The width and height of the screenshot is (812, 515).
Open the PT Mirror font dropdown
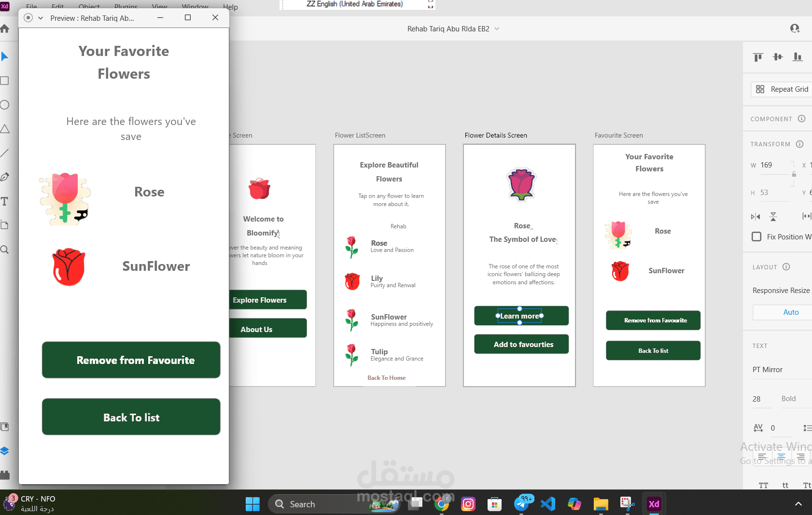[782, 370]
